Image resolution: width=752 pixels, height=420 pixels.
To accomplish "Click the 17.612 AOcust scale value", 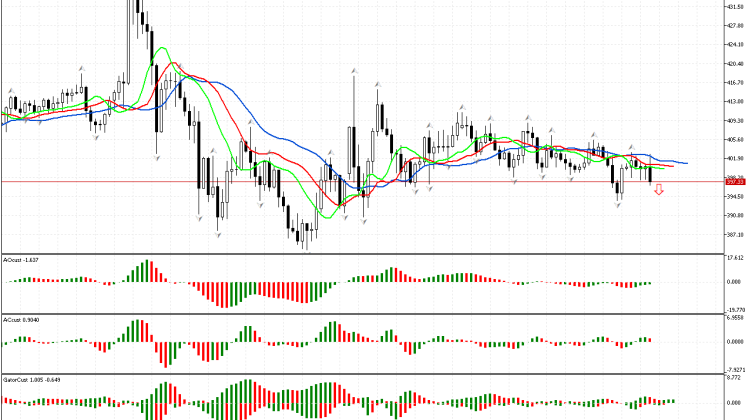I will 735,257.
